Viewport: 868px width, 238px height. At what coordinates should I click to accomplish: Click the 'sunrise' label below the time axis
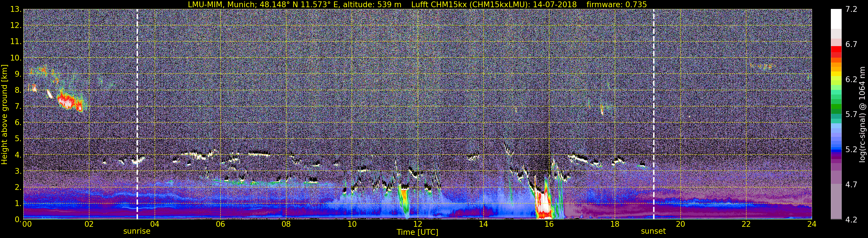click(137, 231)
